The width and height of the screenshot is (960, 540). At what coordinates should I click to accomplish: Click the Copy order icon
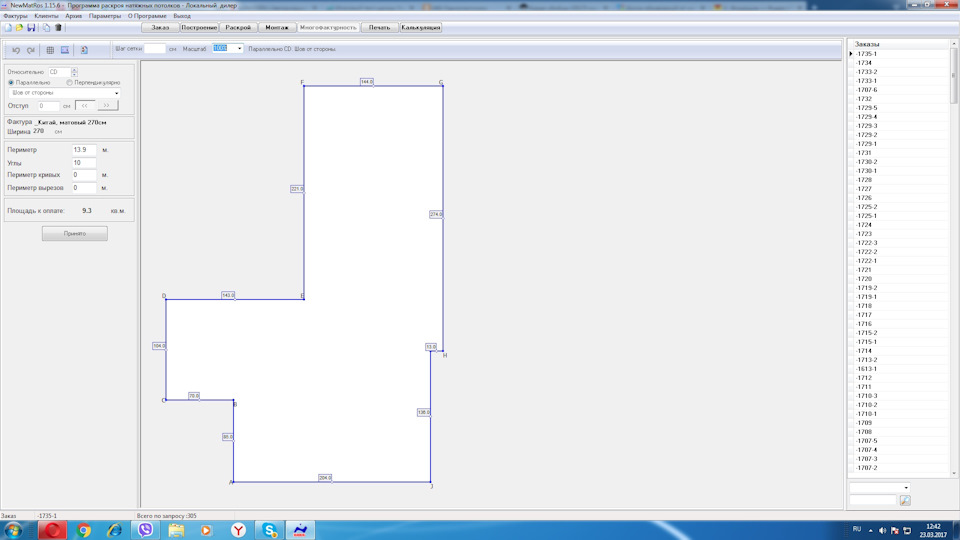coord(46,28)
